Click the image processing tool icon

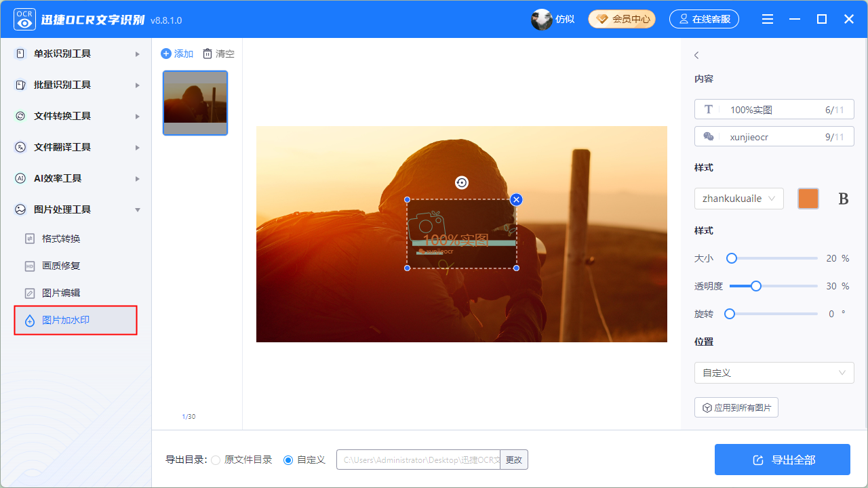[20, 209]
